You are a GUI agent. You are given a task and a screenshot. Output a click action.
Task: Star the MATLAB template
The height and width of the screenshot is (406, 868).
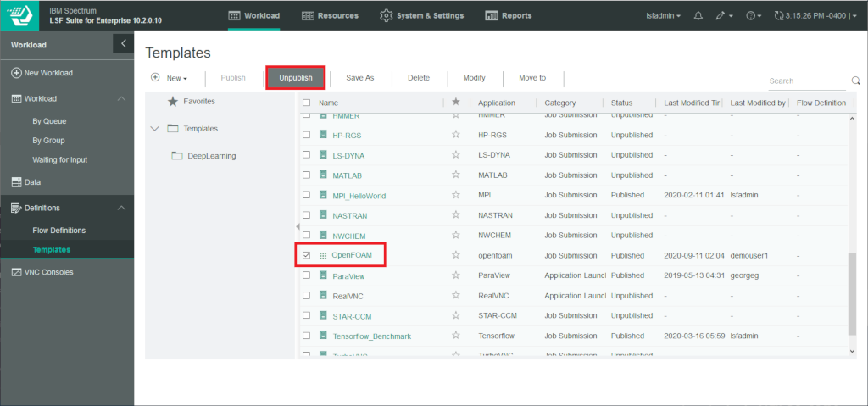(x=455, y=175)
